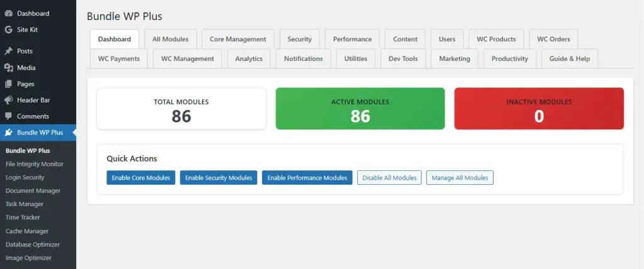Click Enable Performance Modules button

[x=307, y=178]
